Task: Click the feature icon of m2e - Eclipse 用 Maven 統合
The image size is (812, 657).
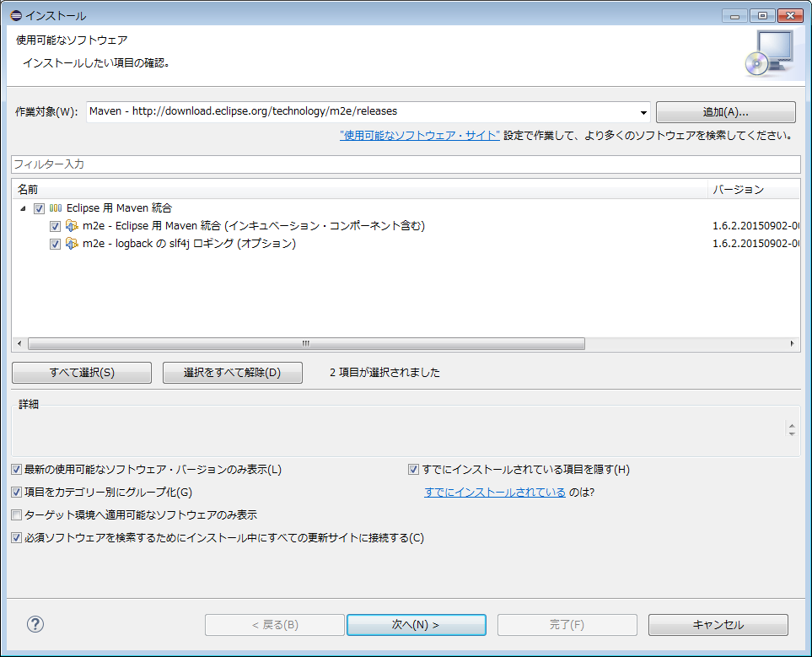Action: coord(72,226)
